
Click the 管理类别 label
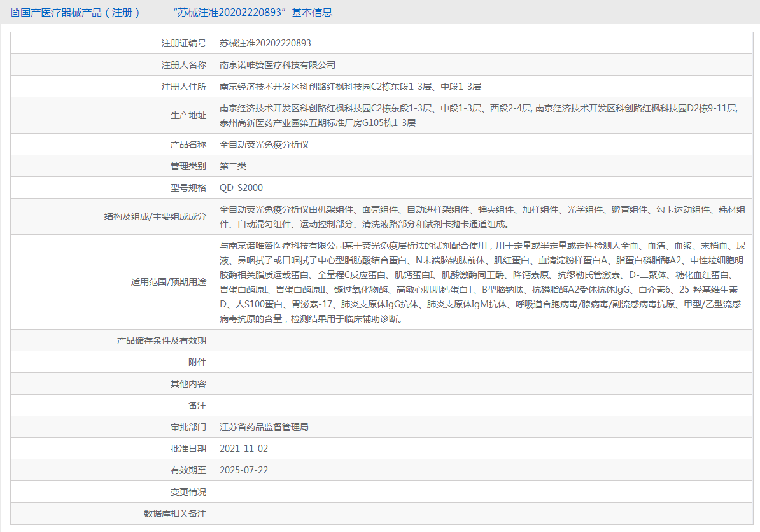click(x=188, y=166)
